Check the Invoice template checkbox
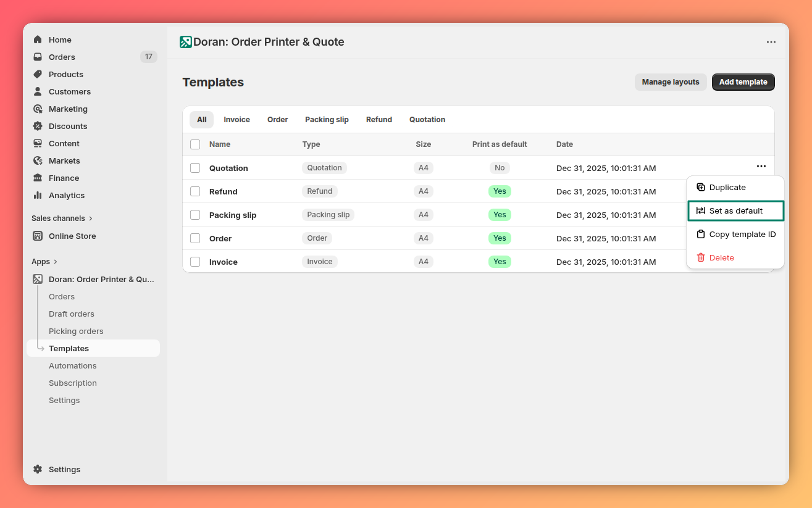The height and width of the screenshot is (508, 812). (195, 262)
